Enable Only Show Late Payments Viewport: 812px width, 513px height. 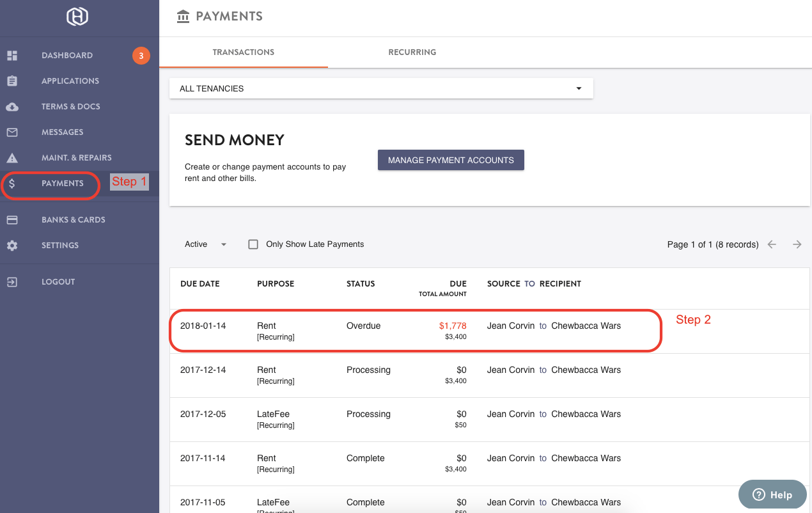coord(253,244)
